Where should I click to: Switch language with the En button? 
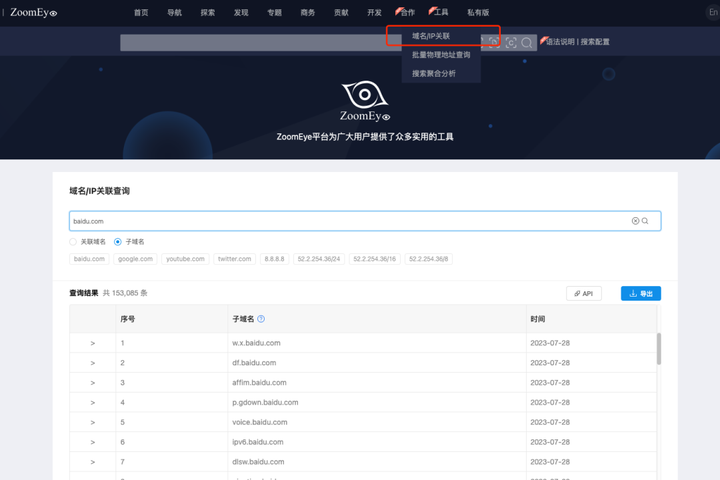pyautogui.click(x=713, y=12)
